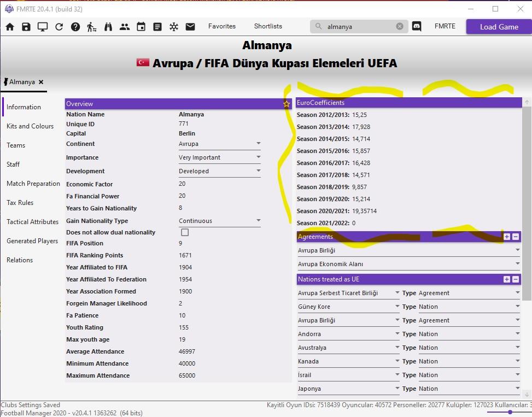Click the Economic Factor value 20
This screenshot has width=532, height=417.
(x=182, y=184)
